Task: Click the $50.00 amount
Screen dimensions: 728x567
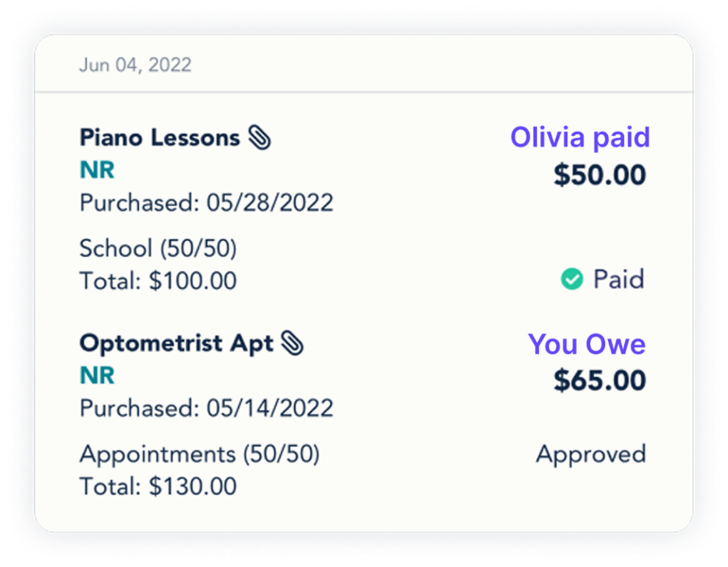Action: click(599, 175)
